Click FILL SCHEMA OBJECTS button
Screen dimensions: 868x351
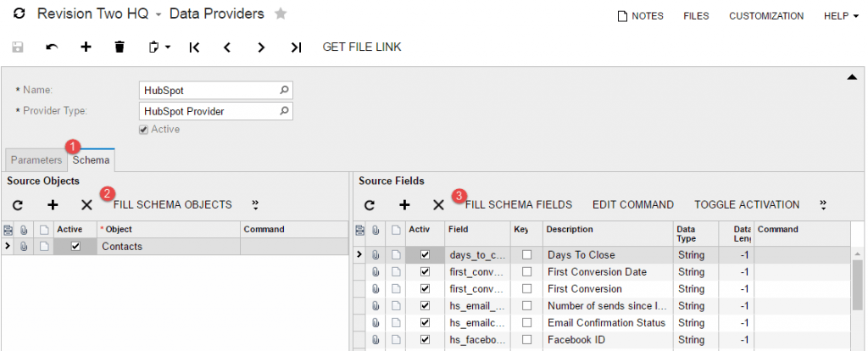173,205
